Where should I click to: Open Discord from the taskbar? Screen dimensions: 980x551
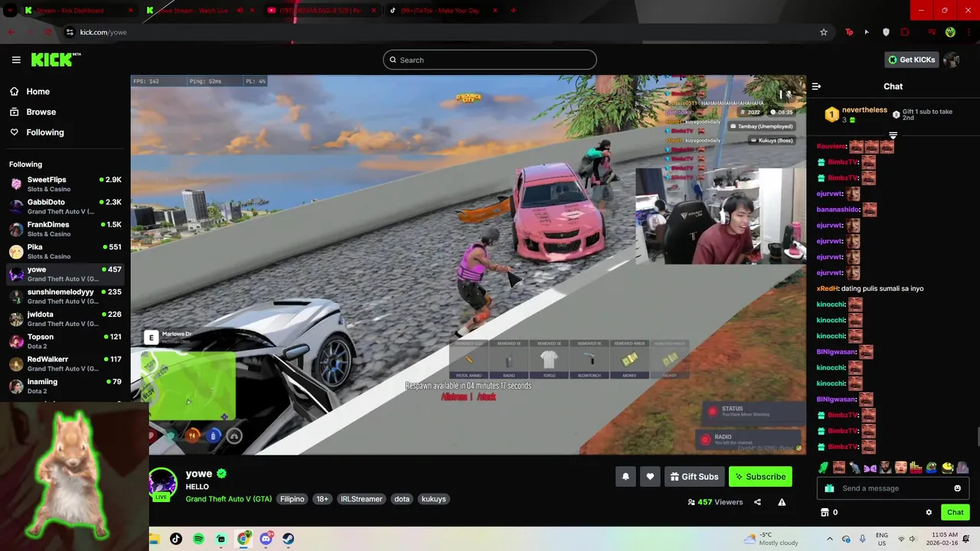(x=266, y=539)
